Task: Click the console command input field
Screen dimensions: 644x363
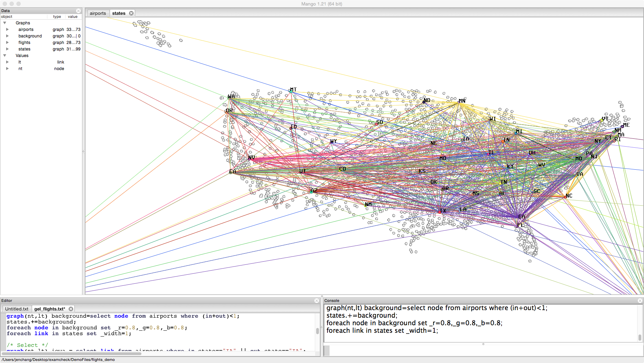Action: click(x=481, y=351)
